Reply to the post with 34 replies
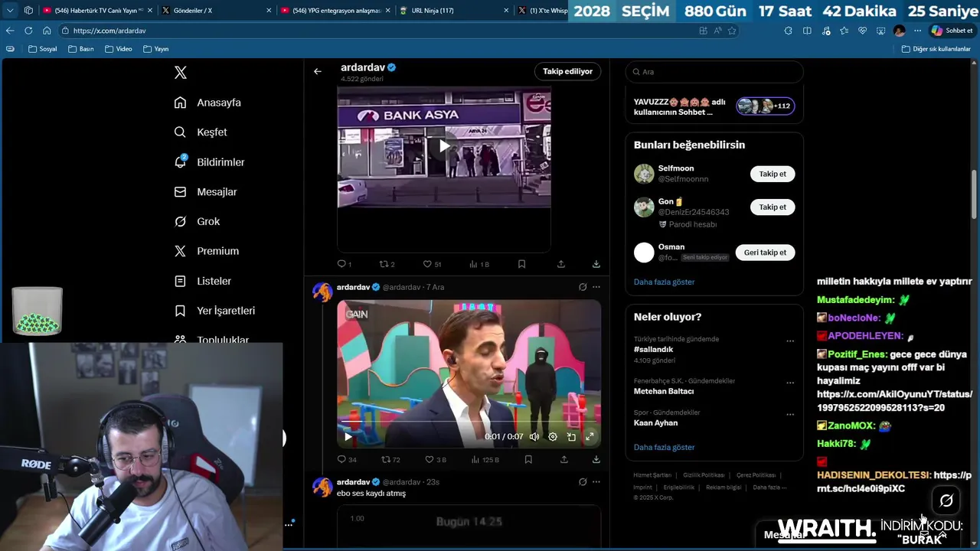 pos(347,460)
